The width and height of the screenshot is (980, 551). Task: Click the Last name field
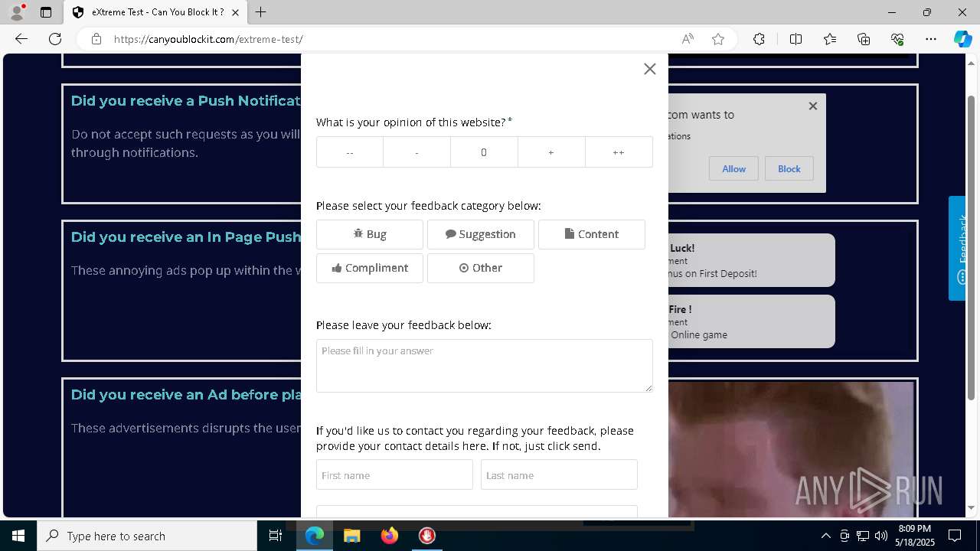coord(559,474)
